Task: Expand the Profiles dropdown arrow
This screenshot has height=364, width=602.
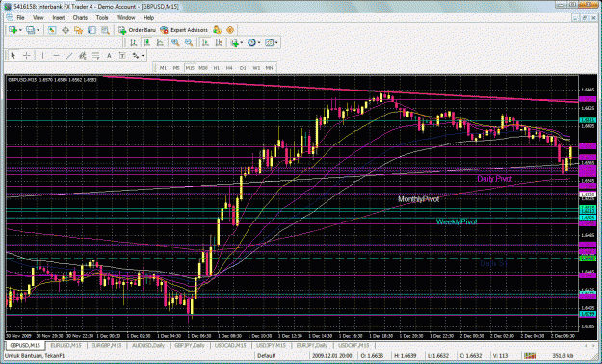Action: pos(38,30)
